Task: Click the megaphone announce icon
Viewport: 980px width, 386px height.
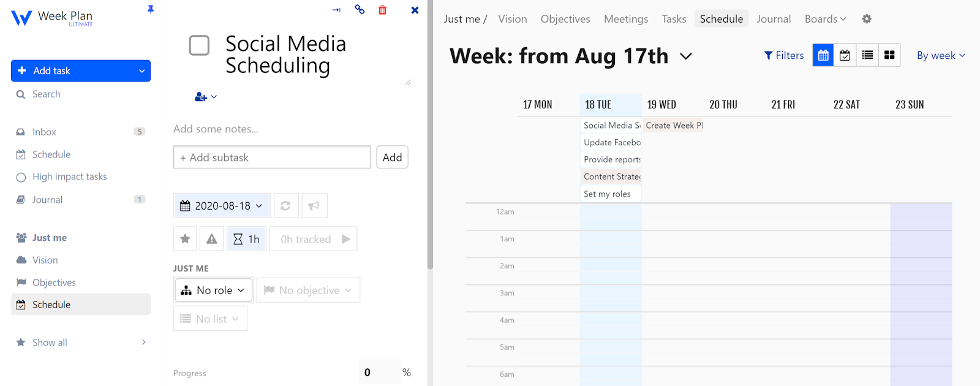Action: tap(314, 206)
